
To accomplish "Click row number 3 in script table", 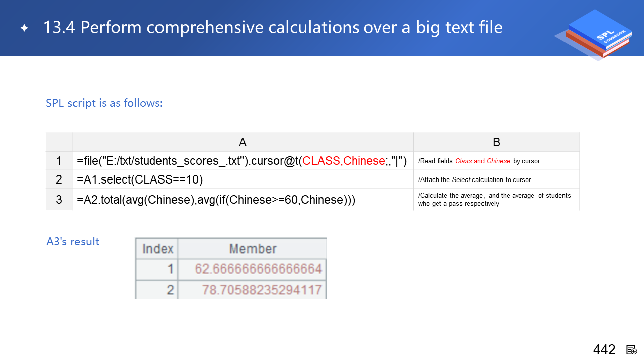I will click(x=59, y=200).
